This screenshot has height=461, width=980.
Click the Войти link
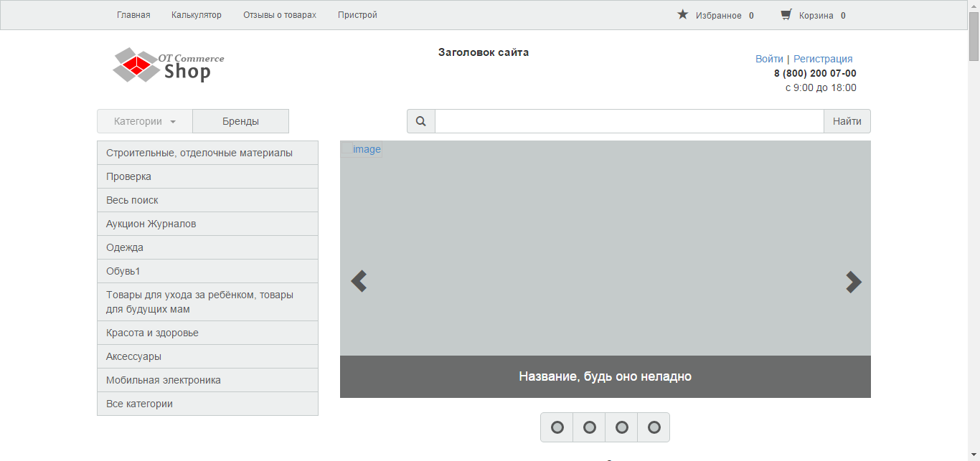click(769, 59)
